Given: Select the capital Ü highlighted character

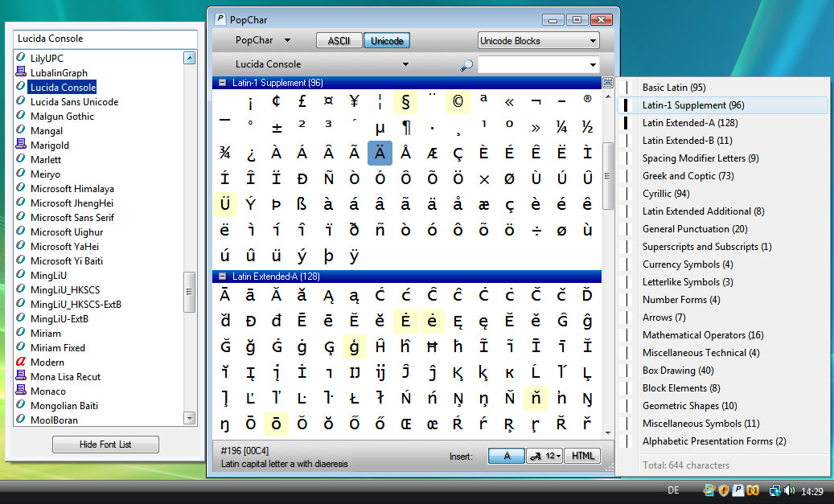Looking at the screenshot, I should (224, 205).
